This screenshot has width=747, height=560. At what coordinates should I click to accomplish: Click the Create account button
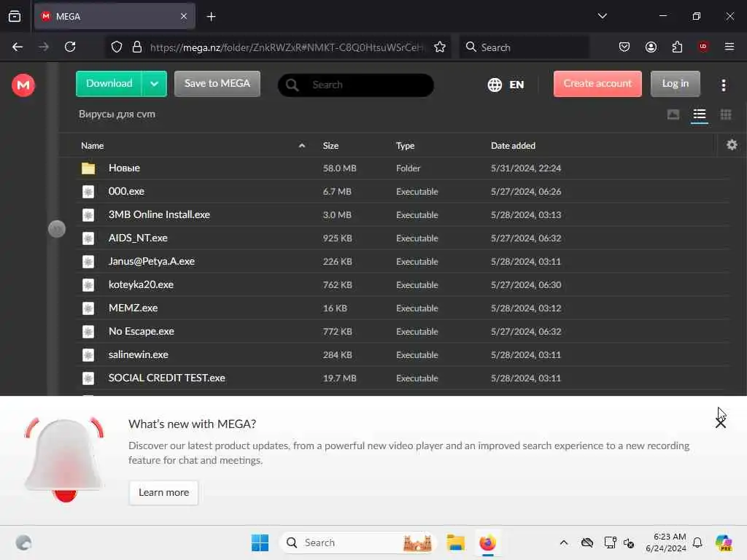(597, 84)
